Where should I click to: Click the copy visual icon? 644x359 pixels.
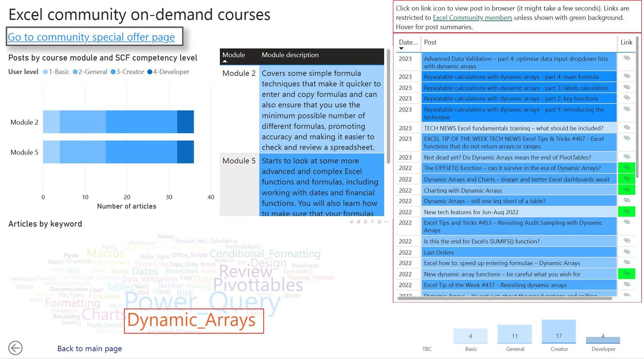pyautogui.click(x=359, y=222)
